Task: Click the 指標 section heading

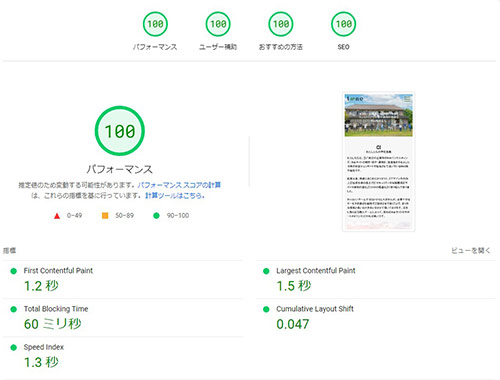Action: [x=9, y=251]
